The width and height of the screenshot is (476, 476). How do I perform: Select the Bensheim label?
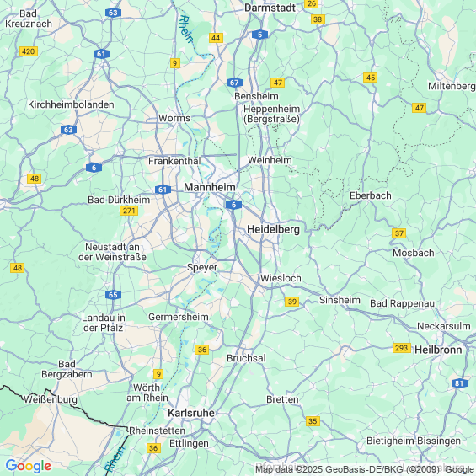256,96
